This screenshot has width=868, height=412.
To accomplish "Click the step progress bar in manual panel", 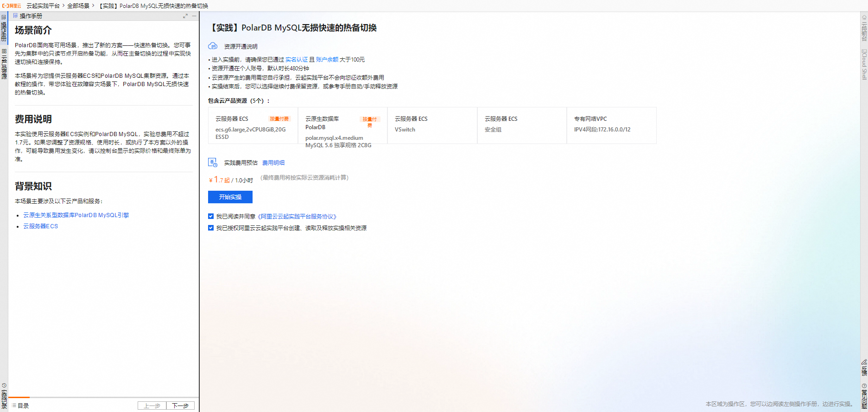I will coord(104,397).
